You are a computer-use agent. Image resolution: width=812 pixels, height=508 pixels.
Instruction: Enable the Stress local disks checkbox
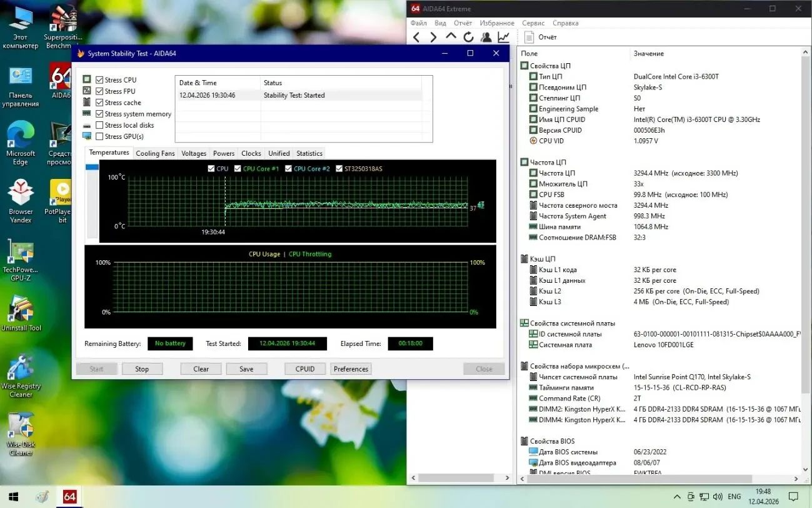[99, 124]
